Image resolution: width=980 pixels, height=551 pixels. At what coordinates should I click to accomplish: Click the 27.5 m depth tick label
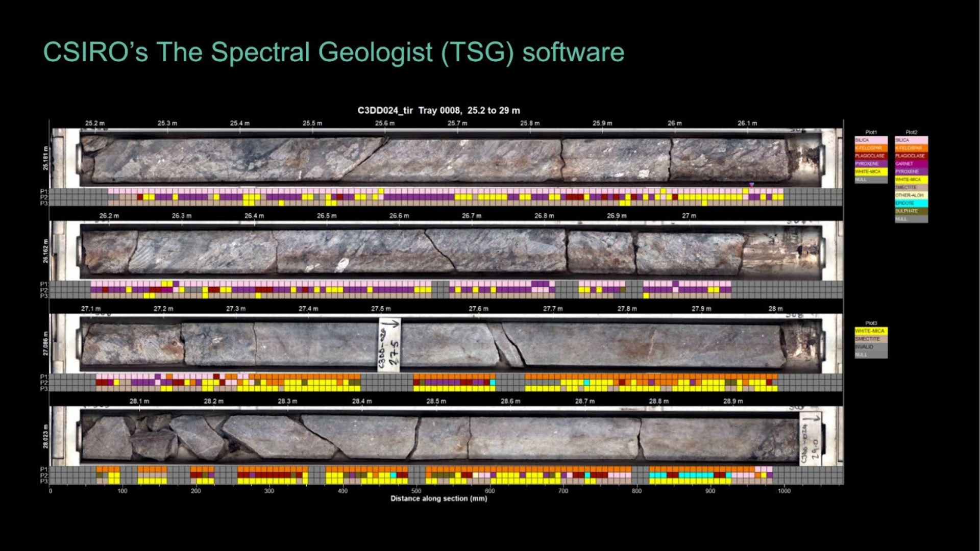coord(381,309)
